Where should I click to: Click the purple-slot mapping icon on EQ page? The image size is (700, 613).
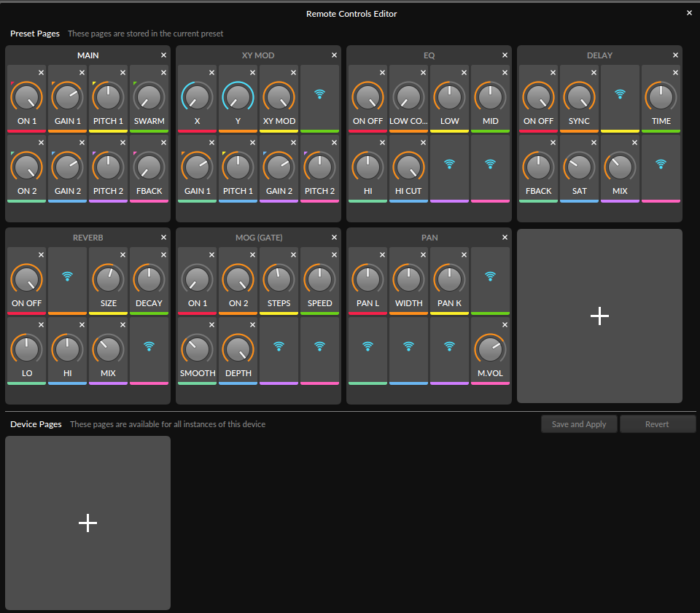coord(450,164)
